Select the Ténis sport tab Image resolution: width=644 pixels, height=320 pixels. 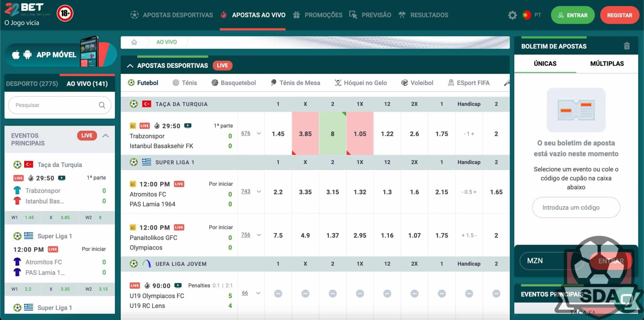[185, 83]
